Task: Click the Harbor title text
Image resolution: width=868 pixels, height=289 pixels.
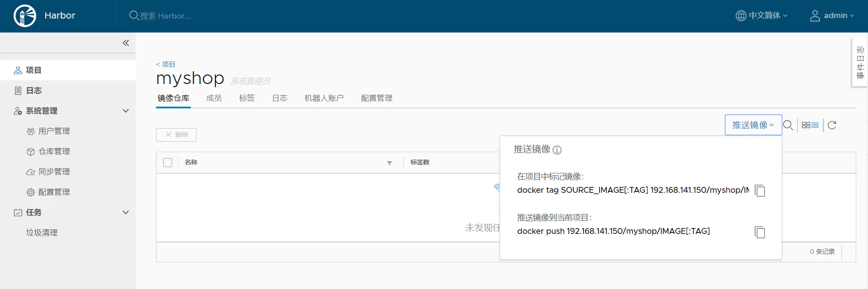Action: [x=60, y=15]
